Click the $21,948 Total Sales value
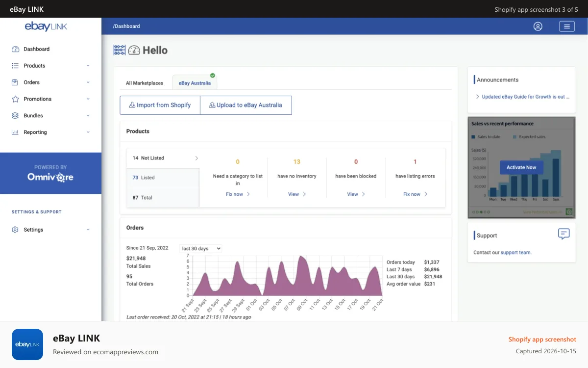The image size is (588, 368). tap(136, 259)
